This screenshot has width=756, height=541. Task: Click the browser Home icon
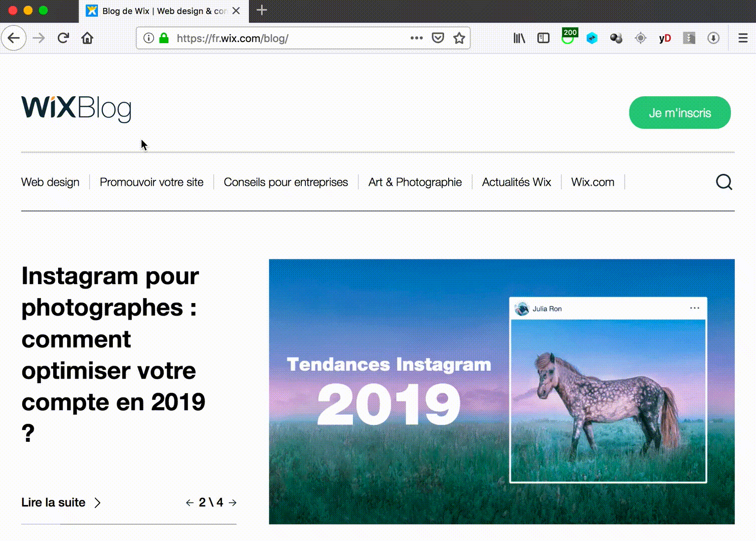tap(87, 38)
